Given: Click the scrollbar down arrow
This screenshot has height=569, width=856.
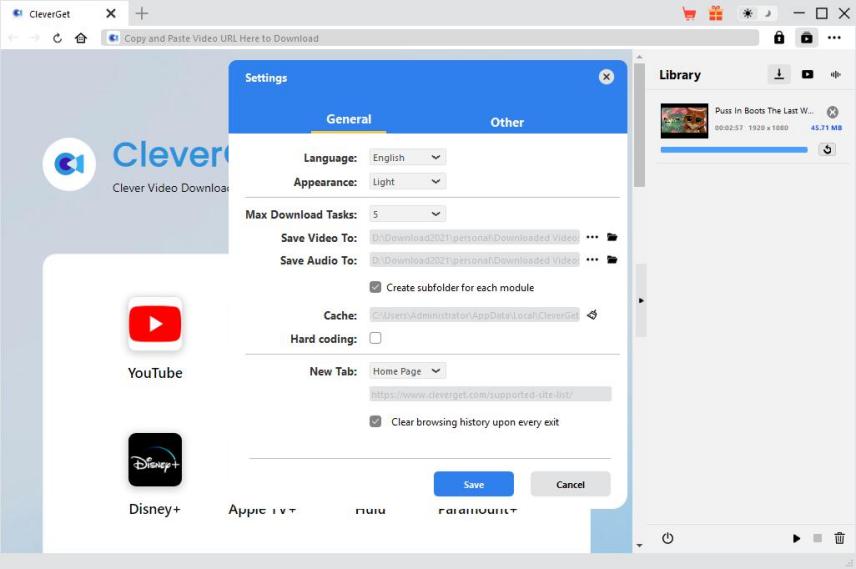Looking at the screenshot, I should (x=639, y=546).
